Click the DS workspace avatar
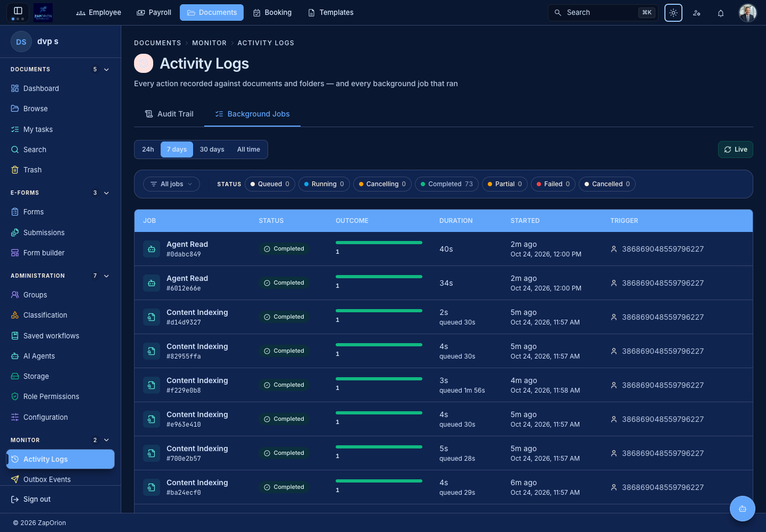The height and width of the screenshot is (532, 766). pyautogui.click(x=21, y=41)
